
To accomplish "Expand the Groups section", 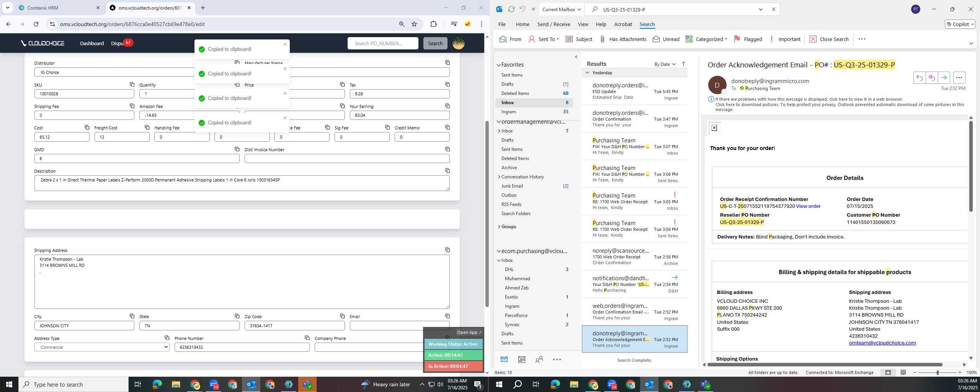I will 499,227.
